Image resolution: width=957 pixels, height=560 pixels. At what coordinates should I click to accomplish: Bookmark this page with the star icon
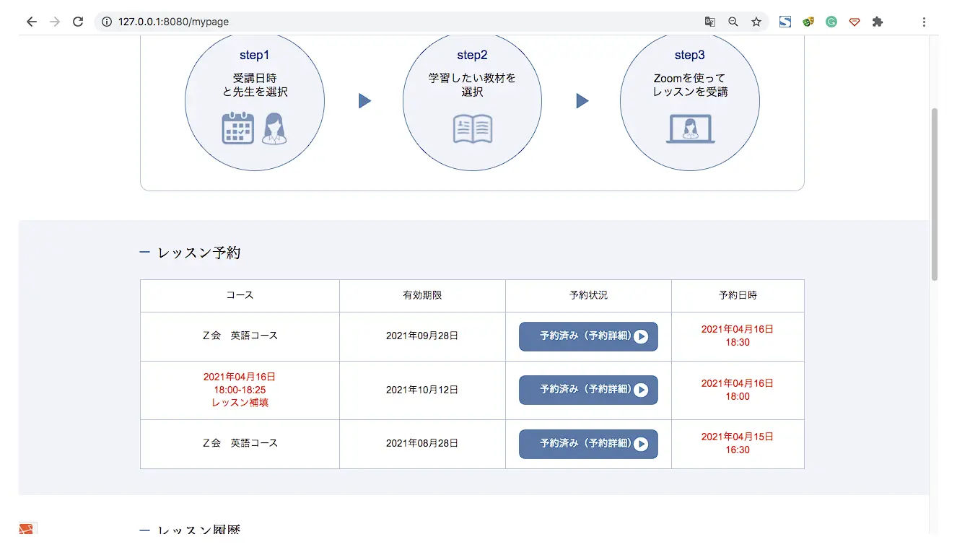pos(756,22)
